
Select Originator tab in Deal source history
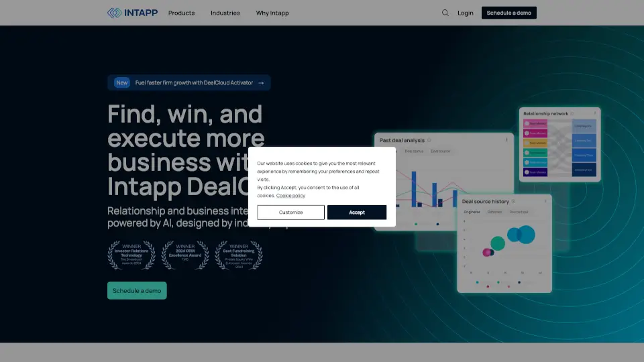point(472,212)
